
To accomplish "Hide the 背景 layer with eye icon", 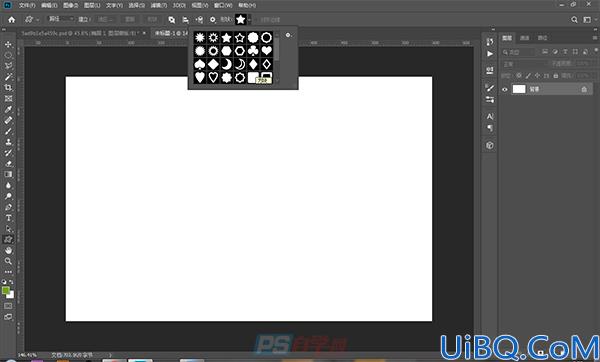I will [x=505, y=90].
